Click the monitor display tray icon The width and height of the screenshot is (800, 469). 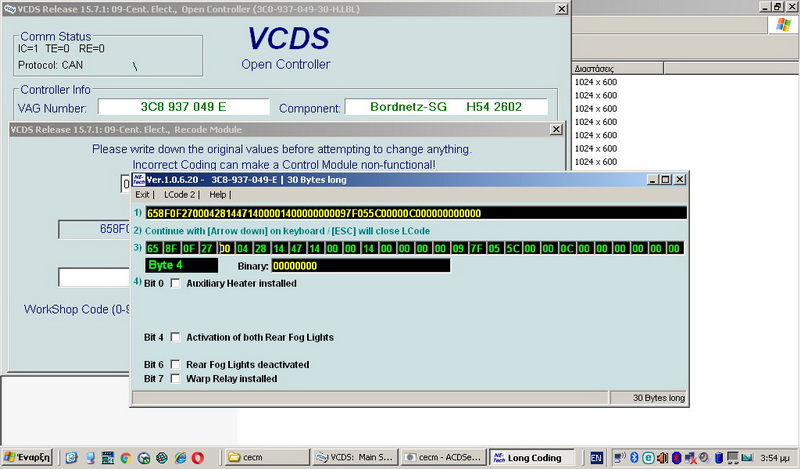pyautogui.click(x=733, y=458)
